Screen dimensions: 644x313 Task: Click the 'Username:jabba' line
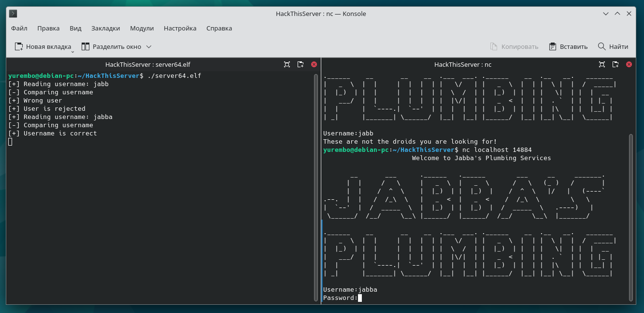tap(350, 290)
